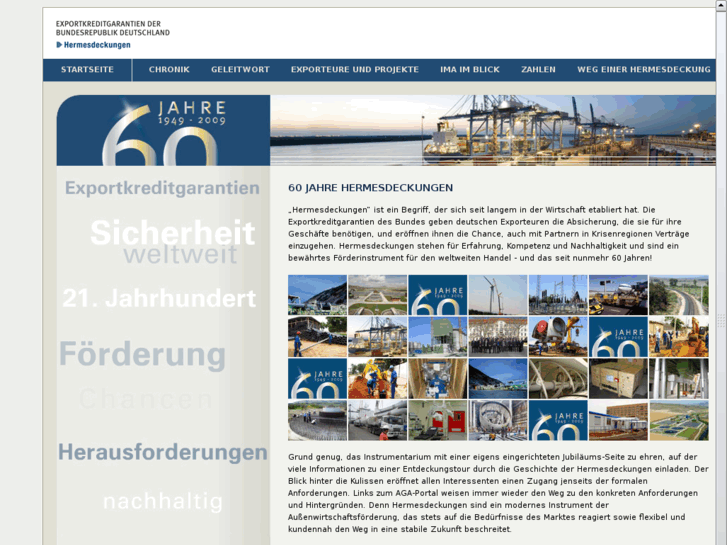Go to the Chronik page
The width and height of the screenshot is (727, 545).
pyautogui.click(x=169, y=70)
